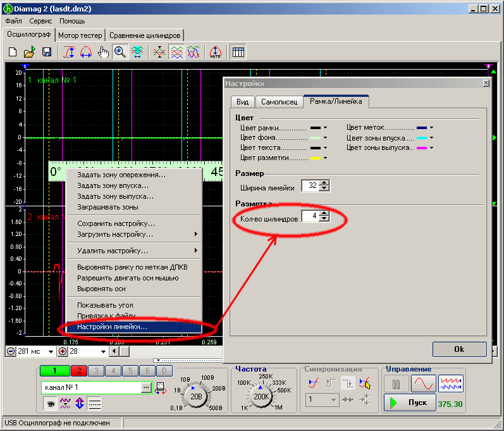The height and width of the screenshot is (431, 504).
Task: Choose Выровнять оси menu entry
Action: 133,289
